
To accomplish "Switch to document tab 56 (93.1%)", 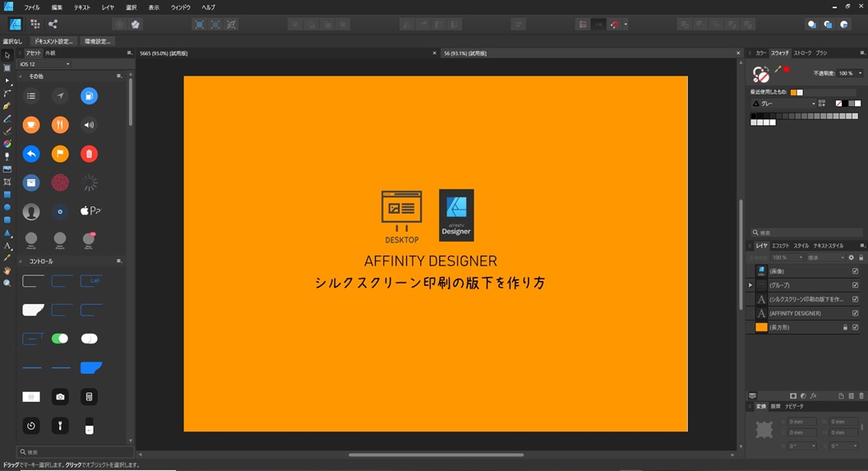I will 465,53.
